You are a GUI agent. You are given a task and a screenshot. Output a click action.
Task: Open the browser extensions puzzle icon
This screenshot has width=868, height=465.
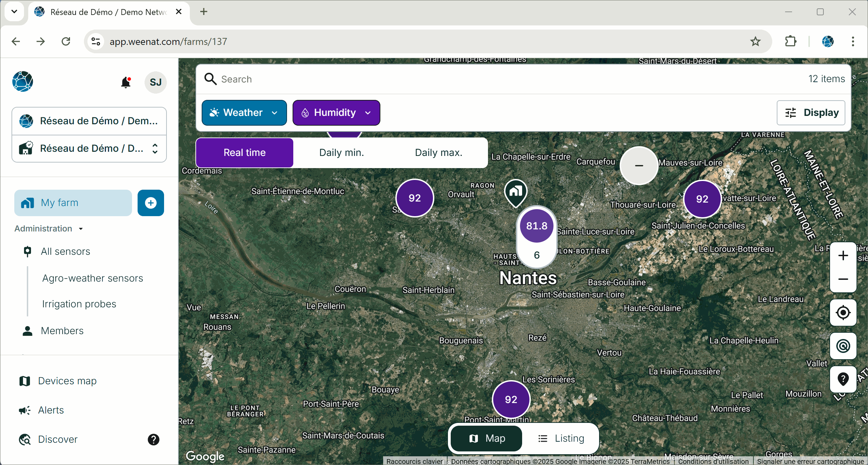pos(791,41)
